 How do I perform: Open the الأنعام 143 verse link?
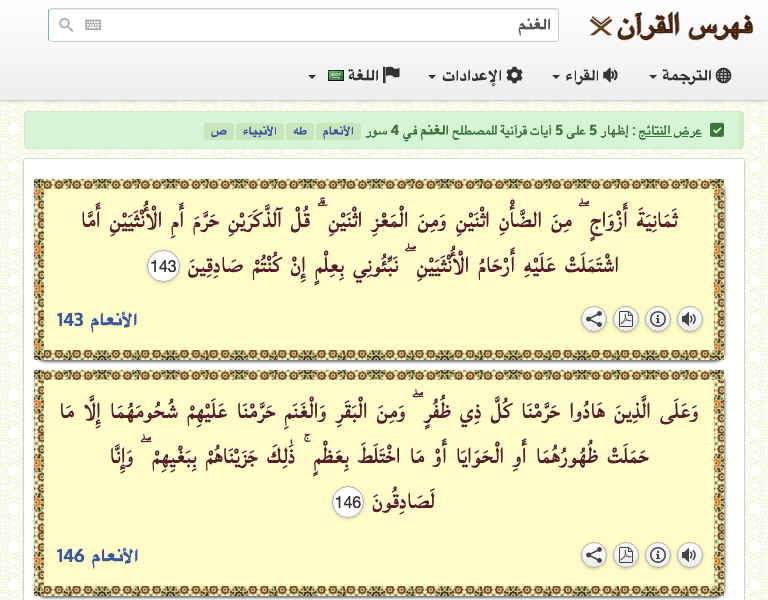(97, 320)
